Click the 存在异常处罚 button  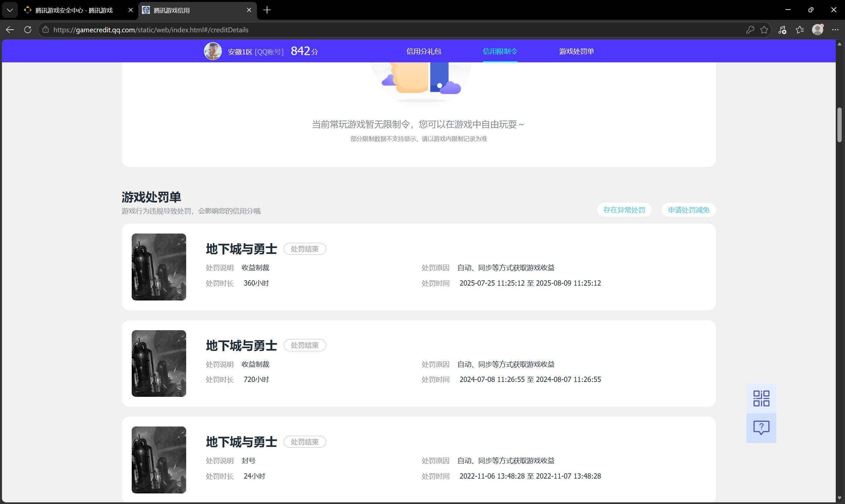tap(624, 210)
